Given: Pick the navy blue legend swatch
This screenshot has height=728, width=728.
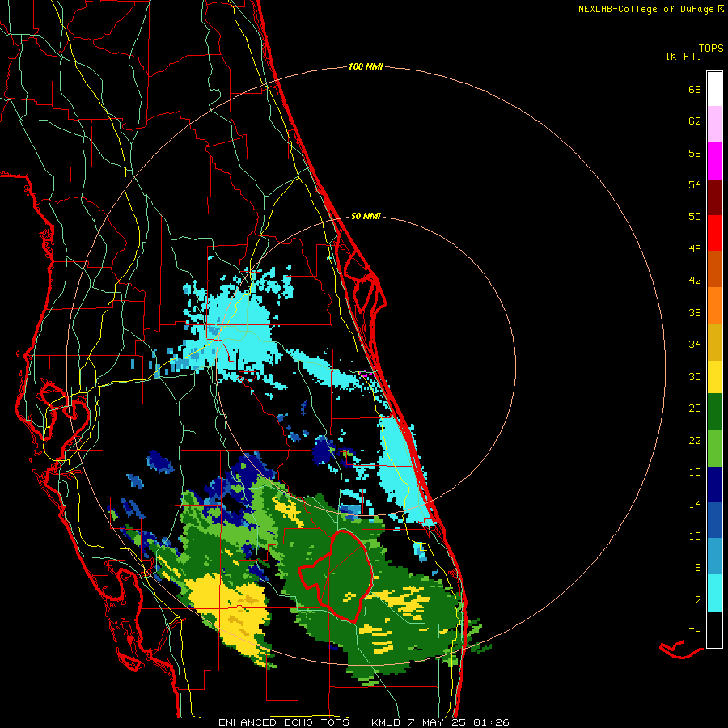Looking at the screenshot, I should tap(714, 485).
